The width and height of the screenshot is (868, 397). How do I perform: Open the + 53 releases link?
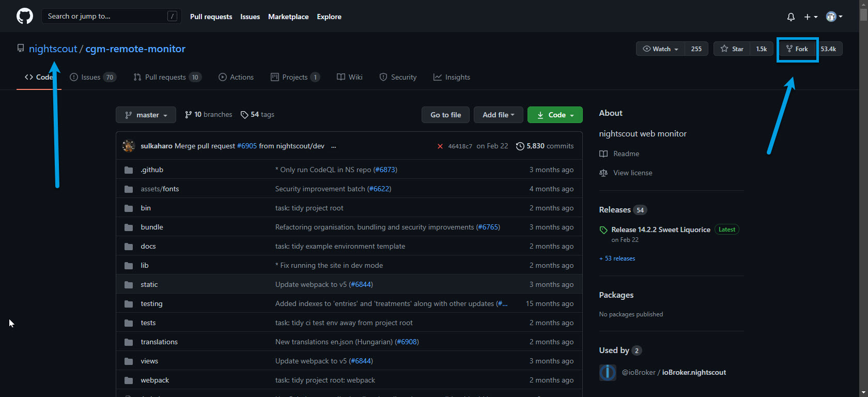tap(617, 258)
